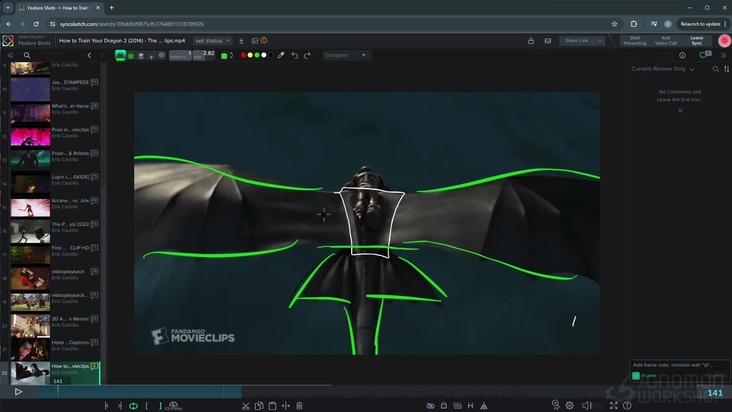The width and height of the screenshot is (732, 412).
Task: Expand the Share Link arrow menu
Action: point(599,41)
